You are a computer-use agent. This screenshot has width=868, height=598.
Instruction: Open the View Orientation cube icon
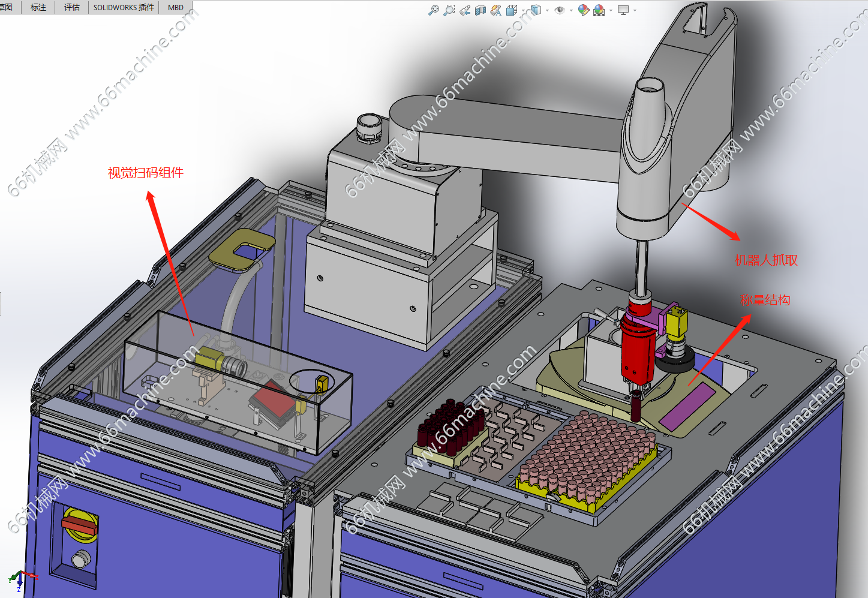tap(512, 10)
